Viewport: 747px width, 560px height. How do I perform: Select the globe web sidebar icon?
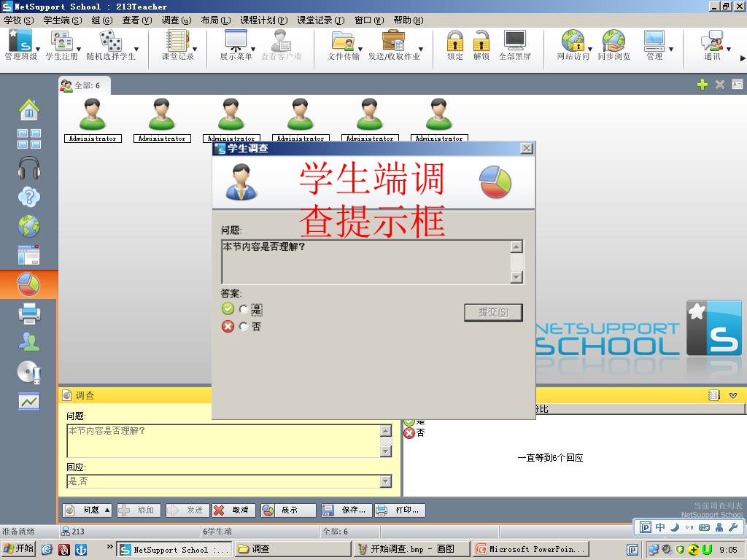29,226
